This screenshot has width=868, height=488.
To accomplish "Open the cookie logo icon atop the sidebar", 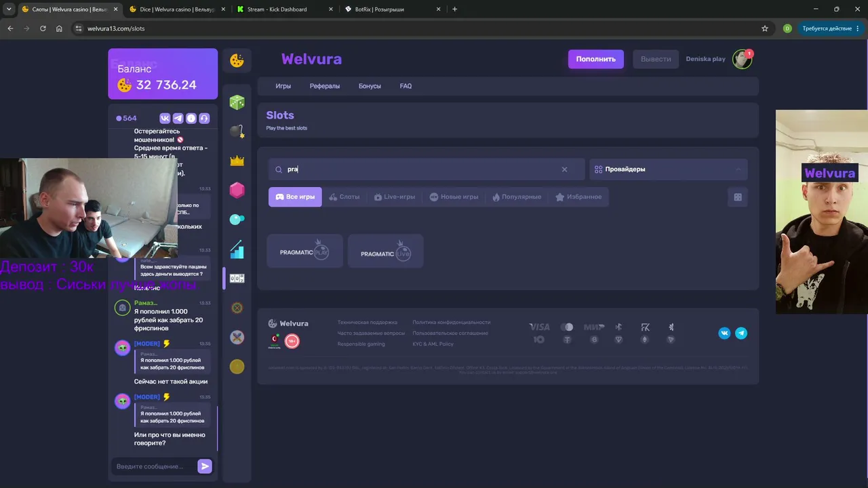I will point(237,60).
